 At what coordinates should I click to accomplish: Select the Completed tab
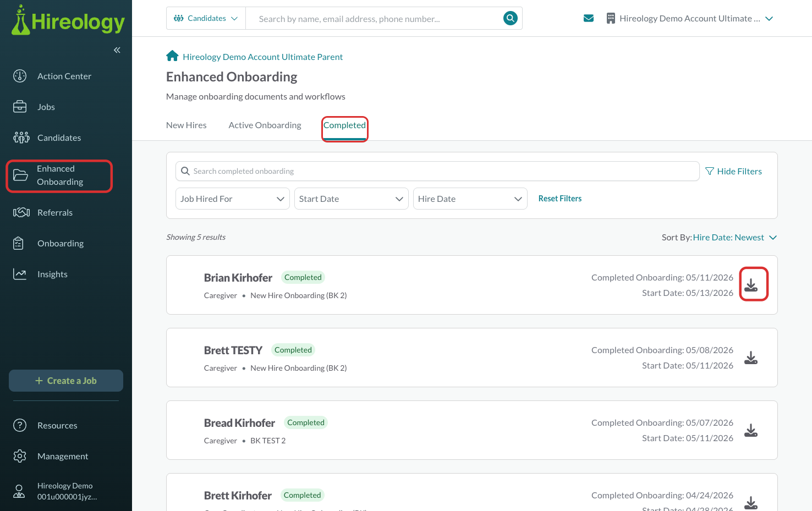pos(344,125)
